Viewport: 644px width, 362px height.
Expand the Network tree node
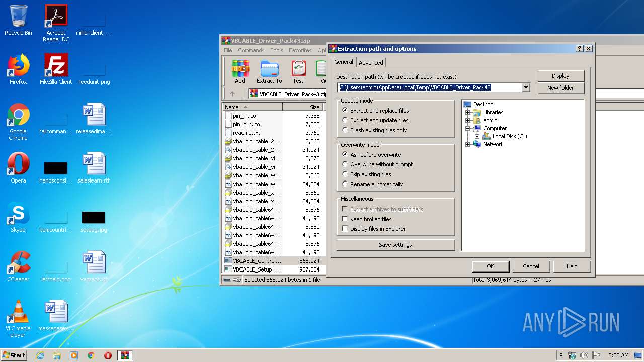pos(468,144)
